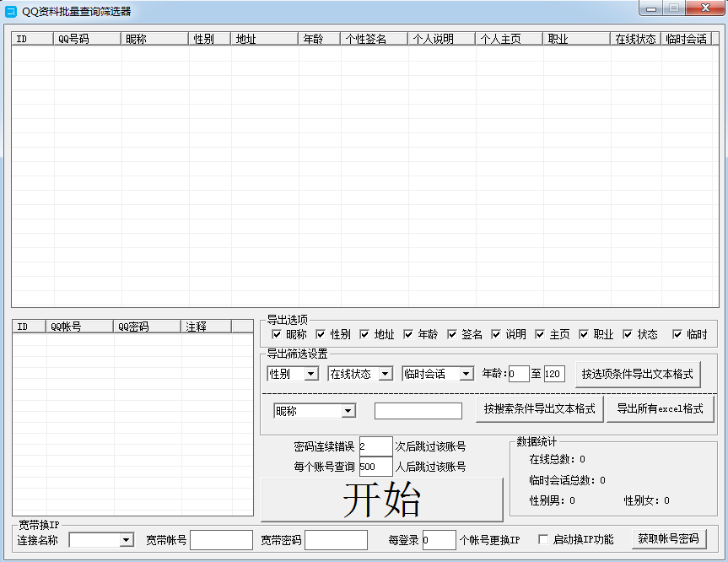Click the 性别 column header in results table
Viewport: 728px width, 562px height.
coord(210,39)
